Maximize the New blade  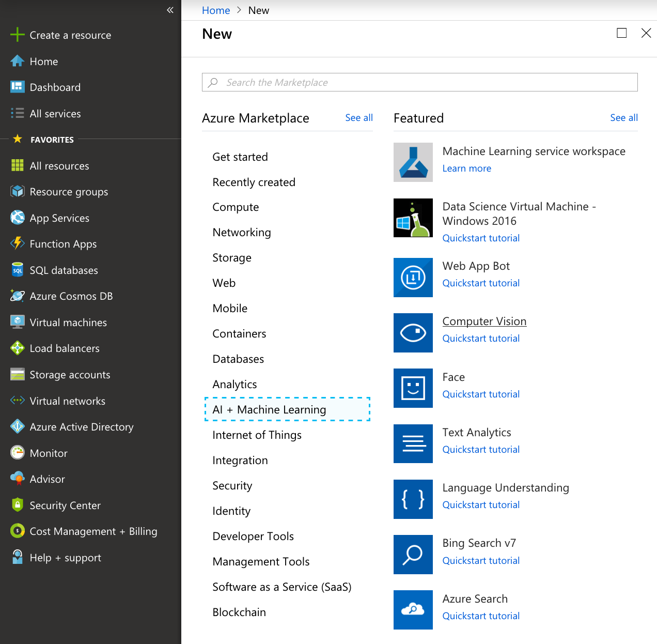click(622, 33)
